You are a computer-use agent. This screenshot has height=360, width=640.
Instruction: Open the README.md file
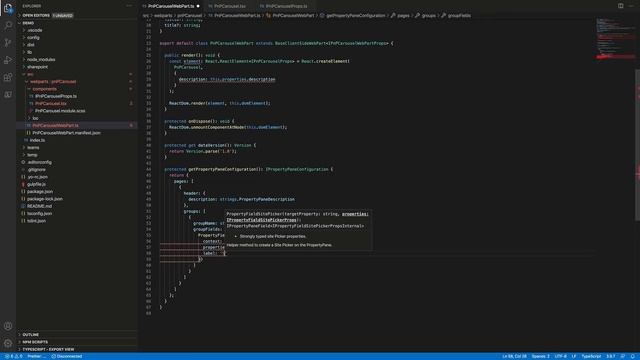[x=39, y=207]
